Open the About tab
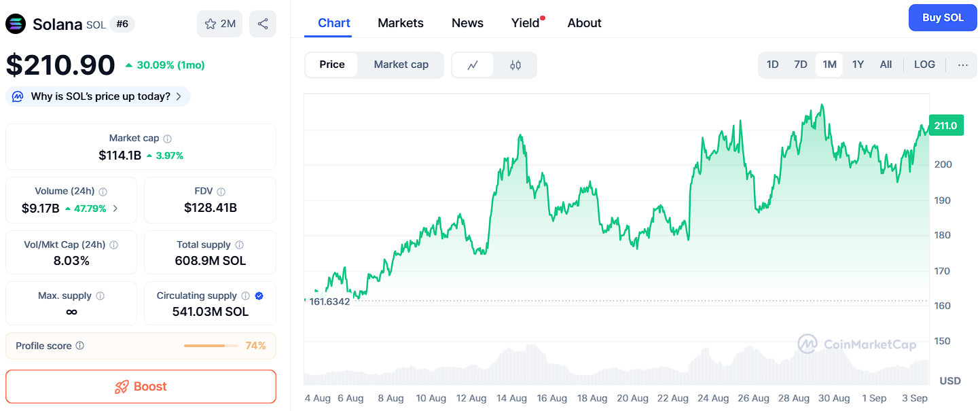Screen dimensions: 980x411 (585, 23)
